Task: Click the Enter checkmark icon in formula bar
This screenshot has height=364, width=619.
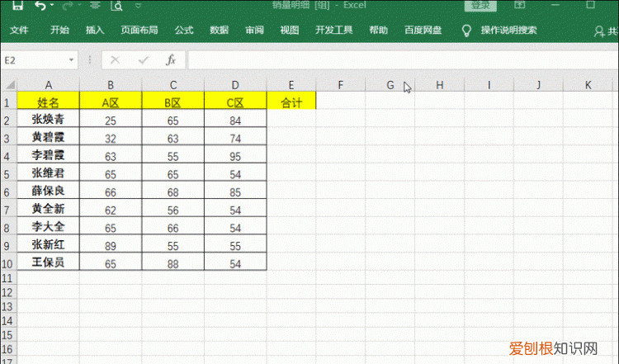Action: coord(144,60)
